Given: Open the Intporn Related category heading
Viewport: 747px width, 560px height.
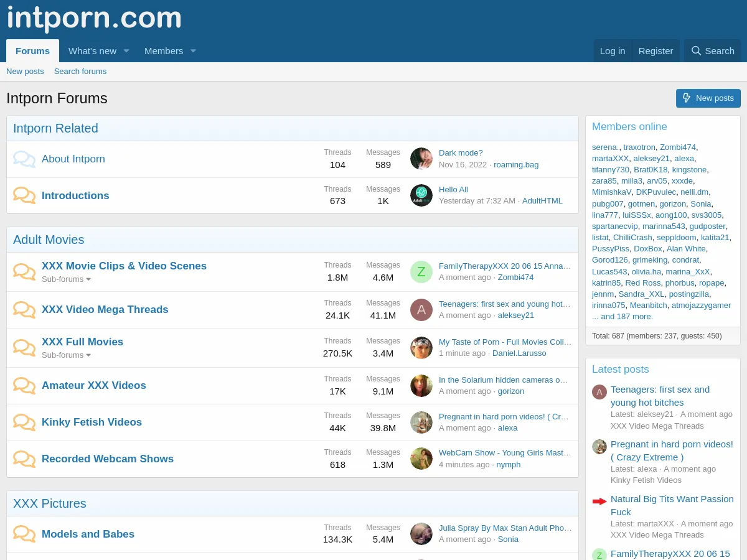Looking at the screenshot, I should click(55, 128).
